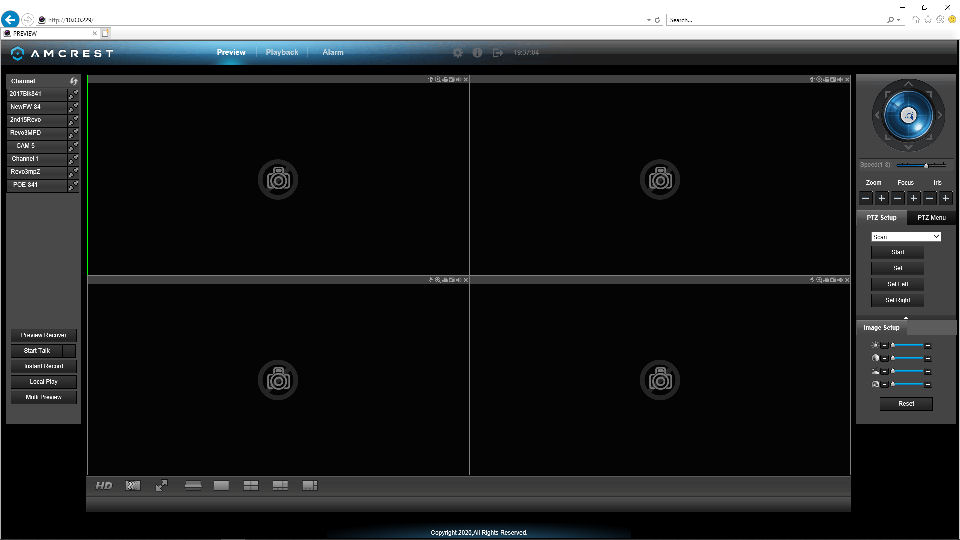Close the bottom-right video window
This screenshot has width=960, height=540.
(847, 280)
